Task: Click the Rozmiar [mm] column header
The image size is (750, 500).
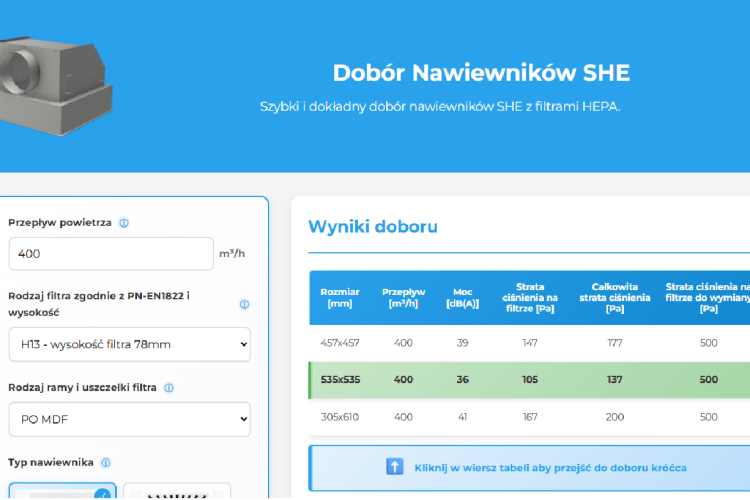Action: coord(340,298)
